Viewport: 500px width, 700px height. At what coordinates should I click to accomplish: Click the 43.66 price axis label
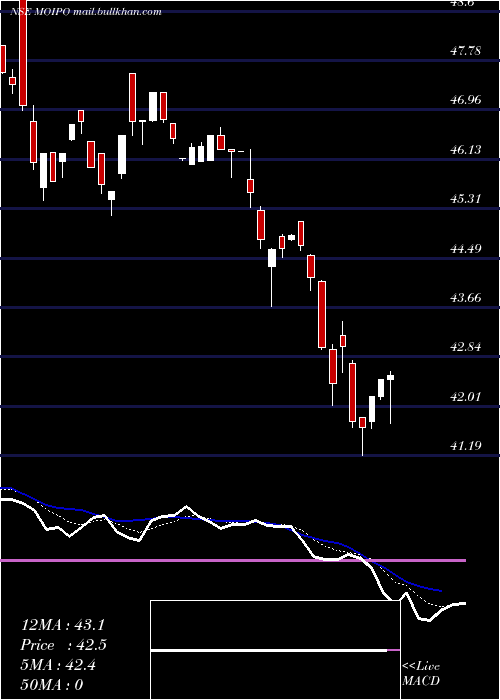(x=465, y=297)
